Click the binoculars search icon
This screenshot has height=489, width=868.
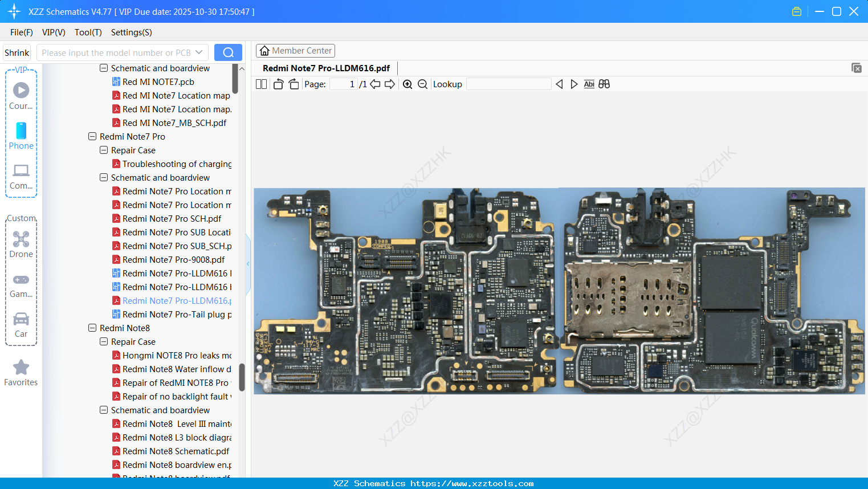[x=604, y=84]
